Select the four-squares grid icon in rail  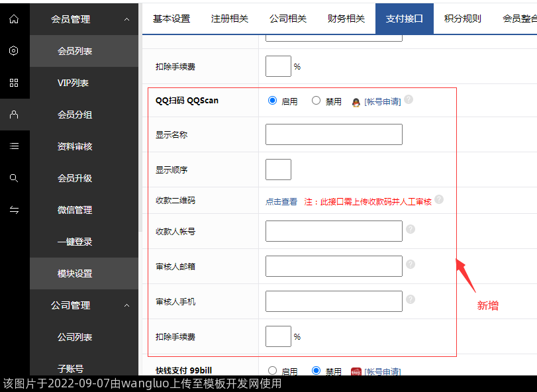click(x=14, y=83)
